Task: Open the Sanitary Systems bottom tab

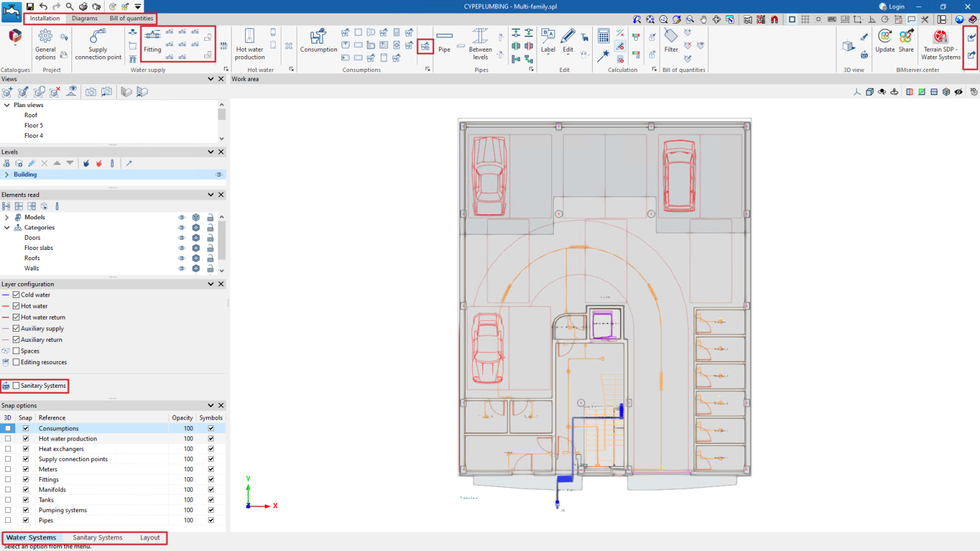Action: click(x=98, y=538)
